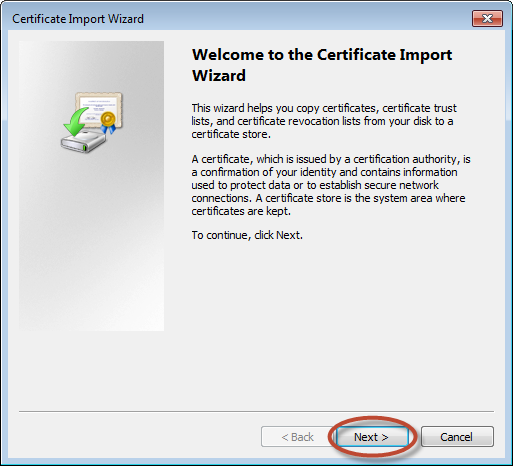Viewport: 513px width, 466px height.
Task: Close the wizard with the red X
Action: [487, 19]
